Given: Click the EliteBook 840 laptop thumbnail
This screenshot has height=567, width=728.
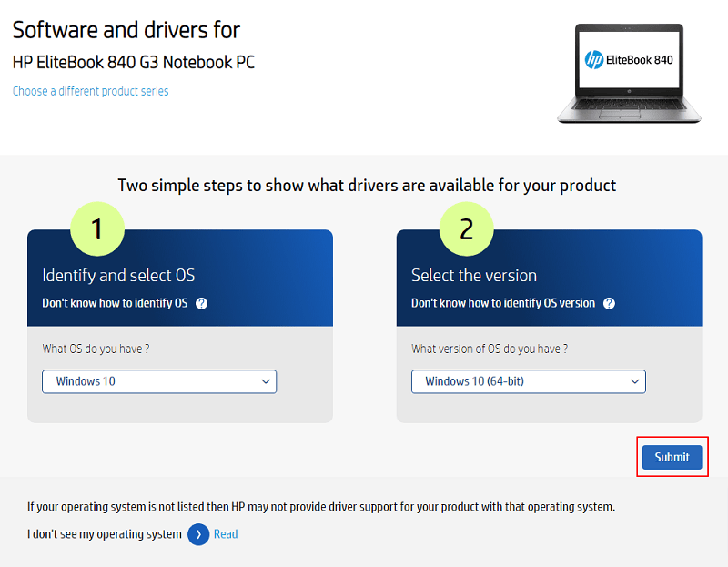Looking at the screenshot, I should tap(628, 73).
